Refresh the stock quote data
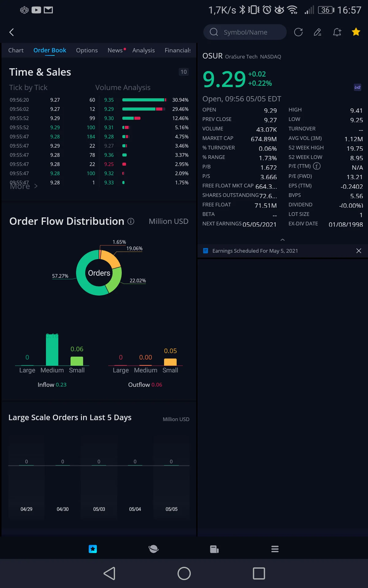Viewport: 368px width, 588px height. coord(298,32)
